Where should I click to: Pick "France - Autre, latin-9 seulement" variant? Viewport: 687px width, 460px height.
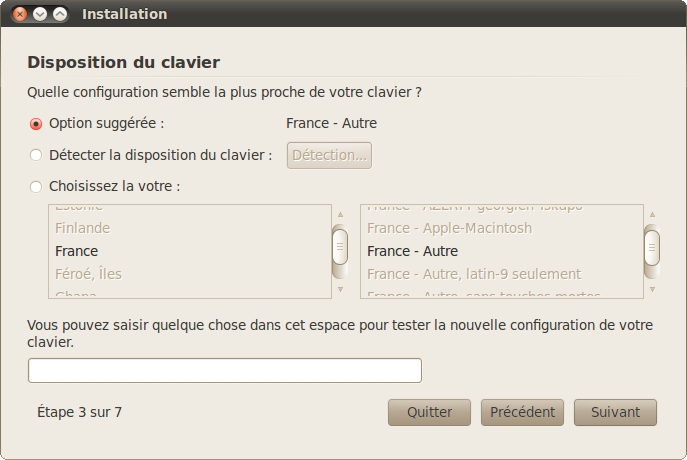pos(474,274)
